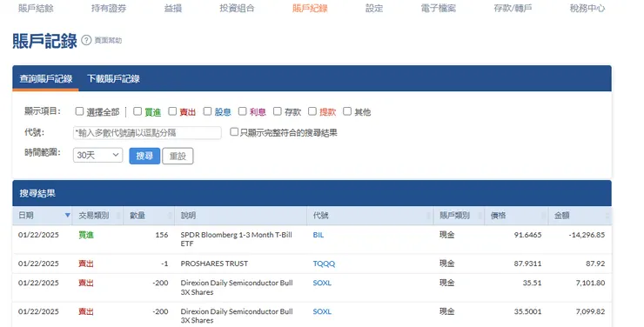Image resolution: width=644 pixels, height=327 pixels.
Task: Check the 選擇全部 checkbox
Action: coord(79,111)
